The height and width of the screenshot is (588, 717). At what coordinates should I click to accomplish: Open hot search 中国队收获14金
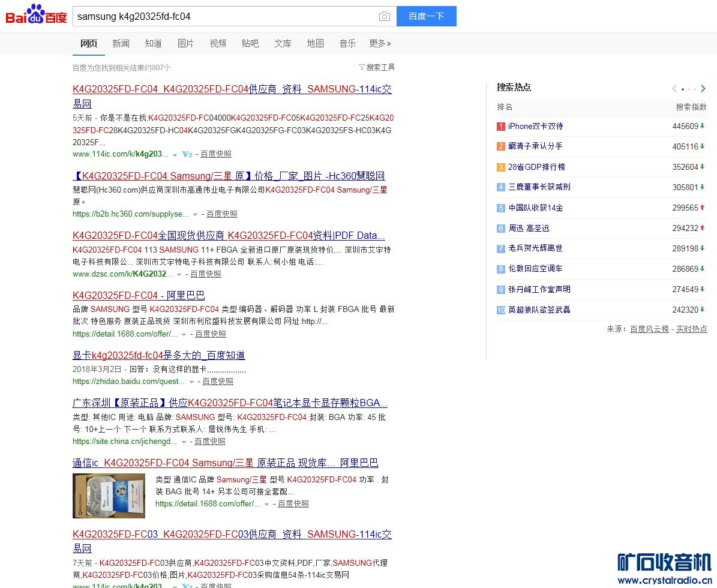point(535,208)
